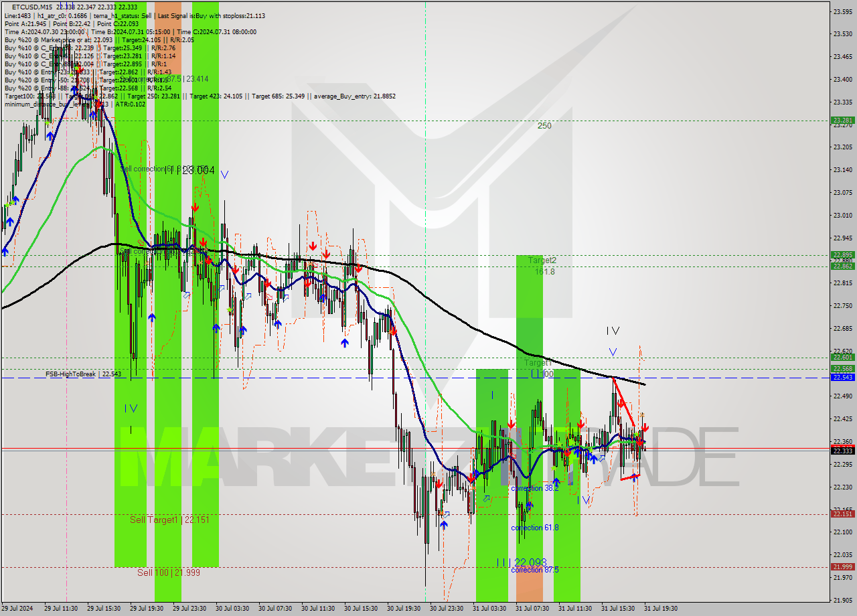Click the 23.010 price axis value

click(x=842, y=215)
